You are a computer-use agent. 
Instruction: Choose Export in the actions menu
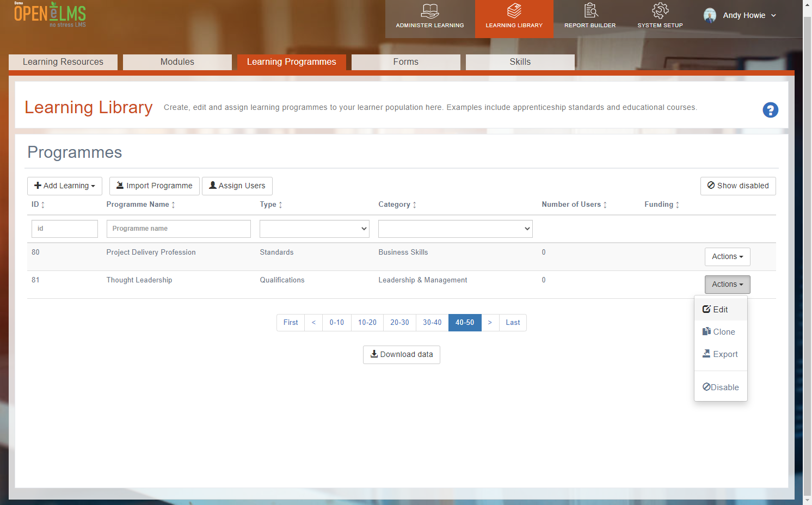[721, 354]
